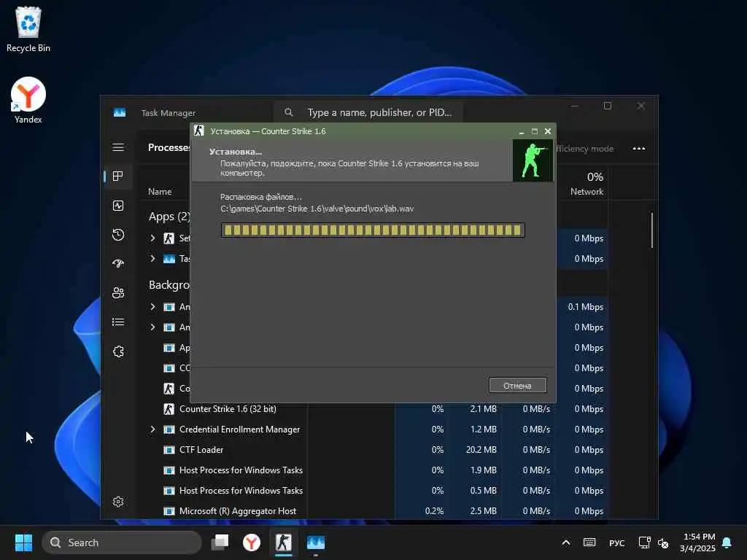Click the installer's Counter Strike title icon

point(199,131)
